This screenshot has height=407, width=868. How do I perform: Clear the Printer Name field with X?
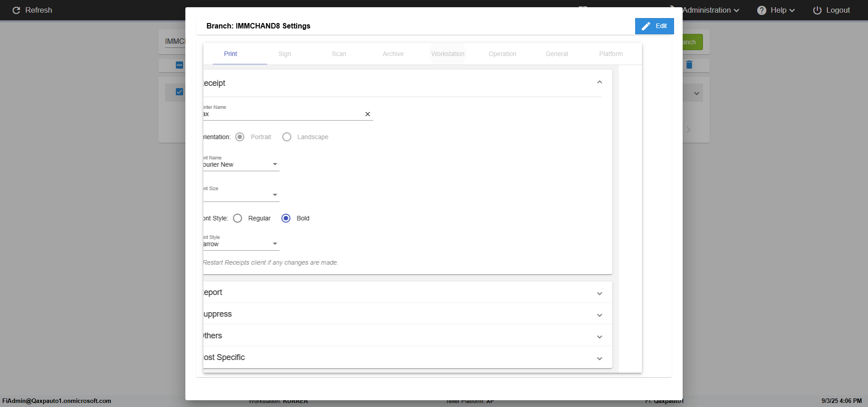point(368,114)
